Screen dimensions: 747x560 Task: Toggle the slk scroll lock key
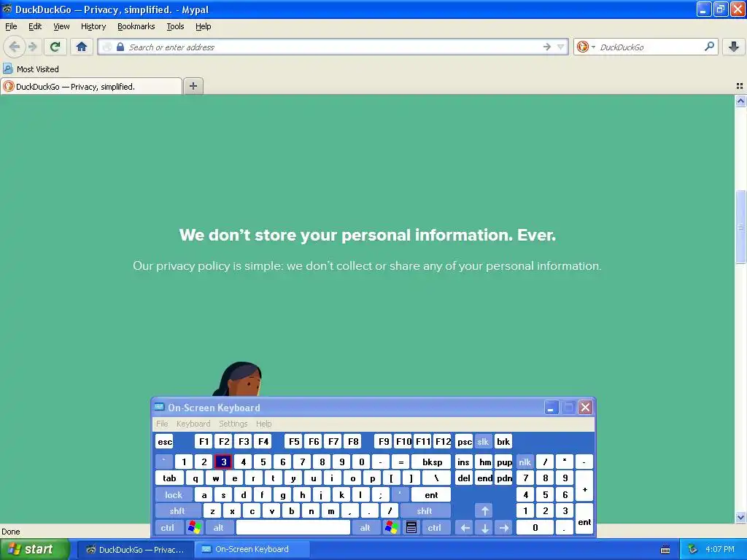tap(483, 441)
